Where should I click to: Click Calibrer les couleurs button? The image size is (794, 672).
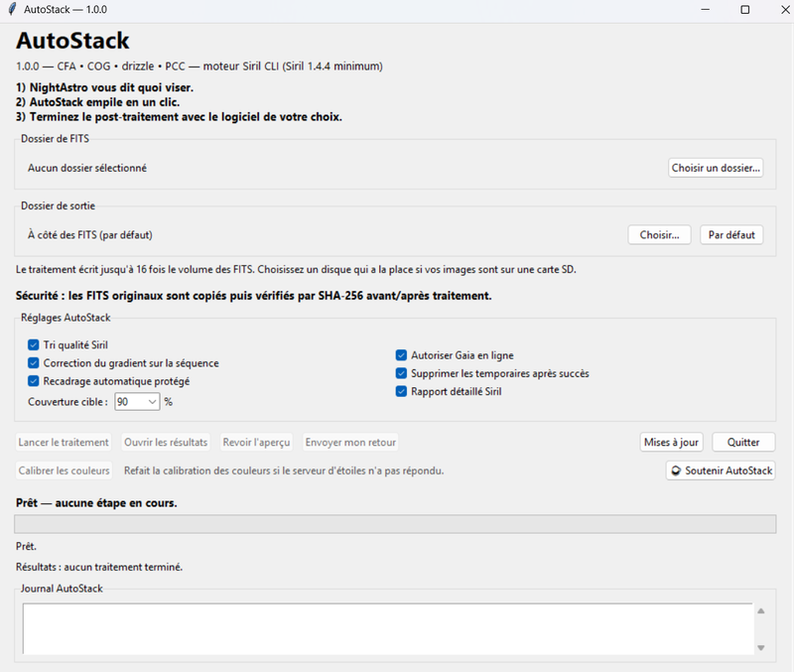pyautogui.click(x=64, y=470)
